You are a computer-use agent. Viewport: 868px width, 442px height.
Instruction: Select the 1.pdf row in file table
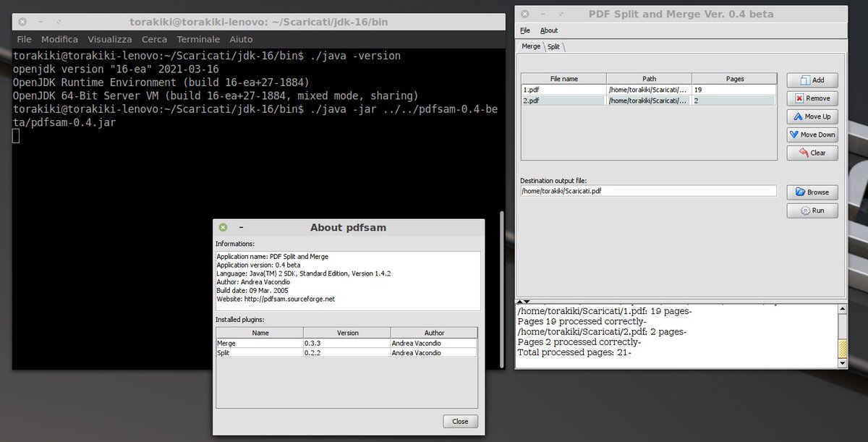pyautogui.click(x=649, y=90)
